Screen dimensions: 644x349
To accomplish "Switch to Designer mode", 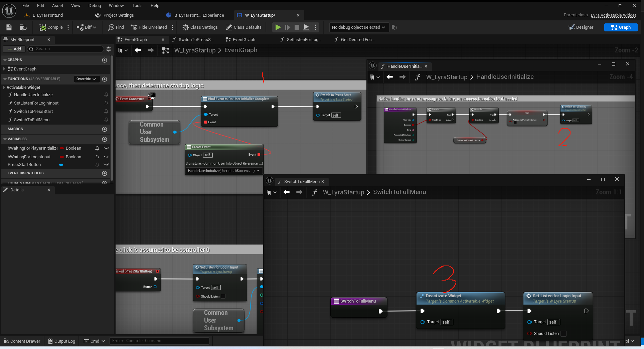I will click(x=581, y=27).
